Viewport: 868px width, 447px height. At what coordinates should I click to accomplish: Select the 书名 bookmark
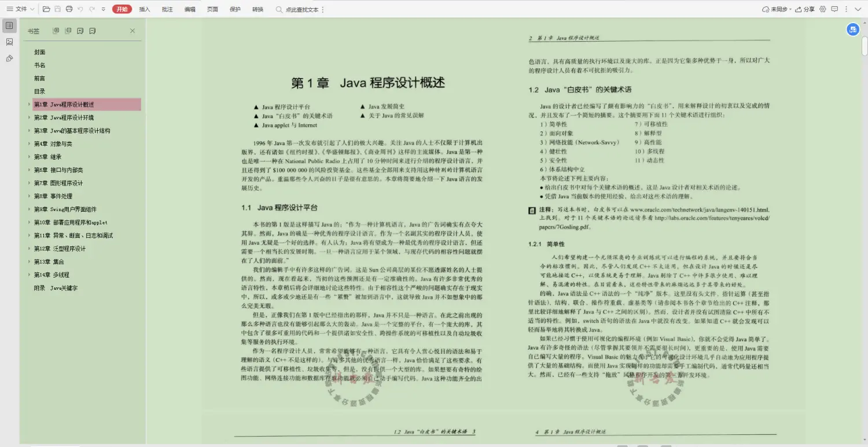pyautogui.click(x=39, y=65)
